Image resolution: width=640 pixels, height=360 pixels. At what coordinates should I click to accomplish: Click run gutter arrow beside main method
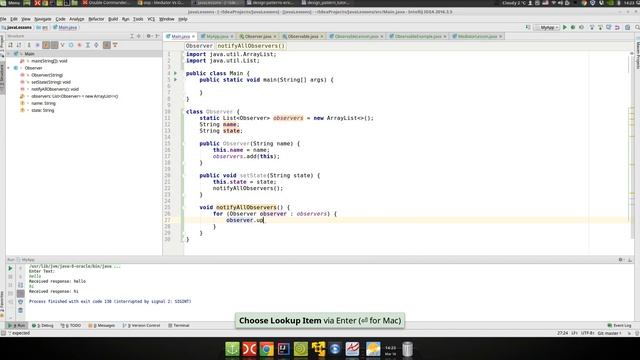176,80
